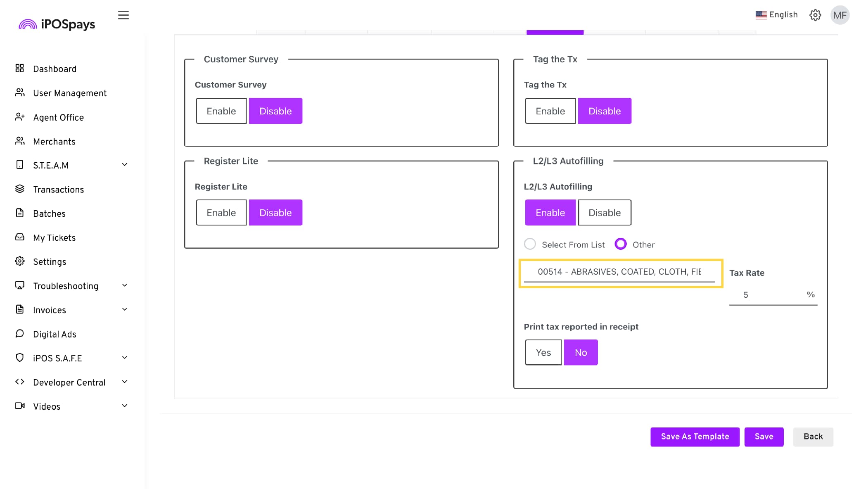Expand the S.T.E.A.M submenu chevron

tap(125, 165)
